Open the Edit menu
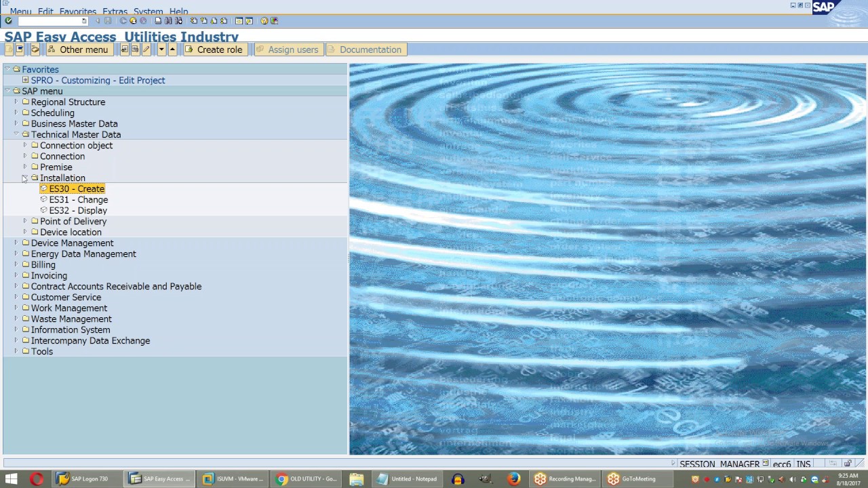This screenshot has height=488, width=868. click(x=45, y=12)
